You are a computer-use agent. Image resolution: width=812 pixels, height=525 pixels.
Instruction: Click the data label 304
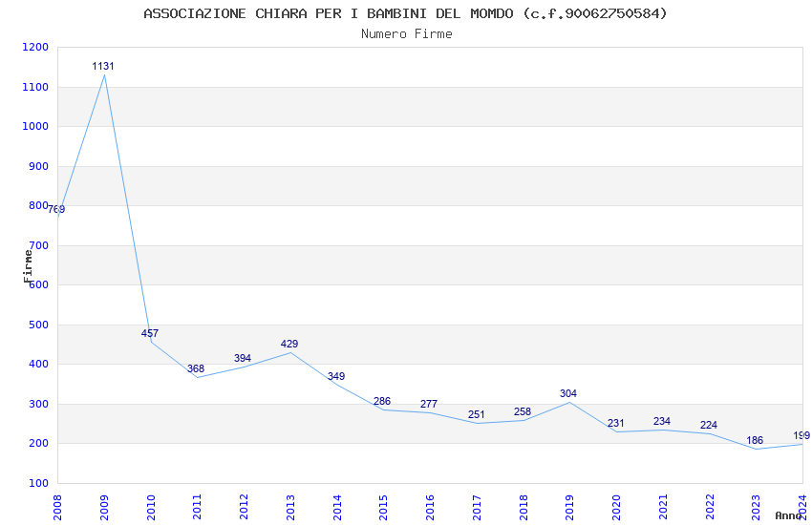(568, 393)
